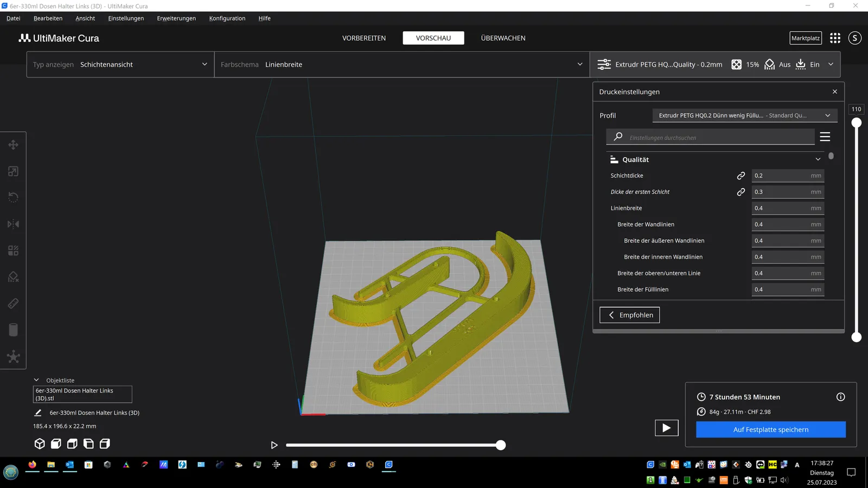
Task: Open the Profil selection dropdown
Action: click(x=745, y=115)
